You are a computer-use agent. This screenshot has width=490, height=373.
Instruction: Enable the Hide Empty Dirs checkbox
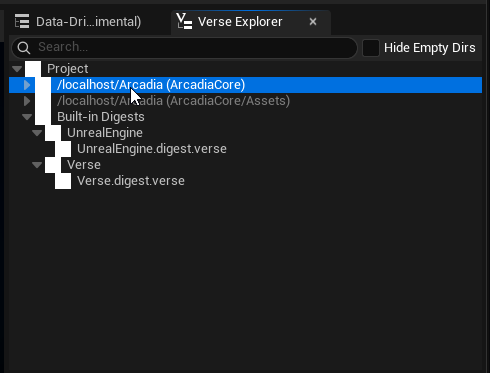[371, 48]
